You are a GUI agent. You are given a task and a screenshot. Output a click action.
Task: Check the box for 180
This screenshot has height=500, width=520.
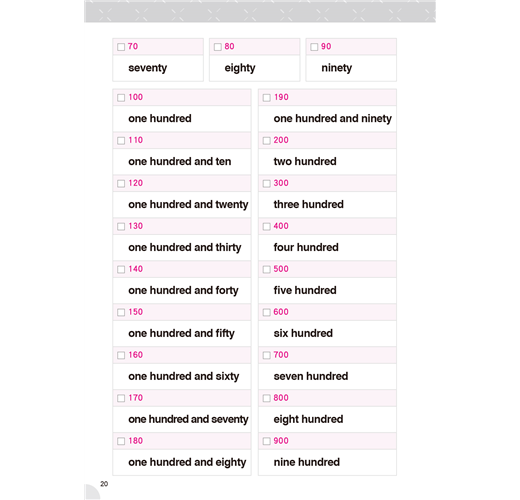[121, 441]
